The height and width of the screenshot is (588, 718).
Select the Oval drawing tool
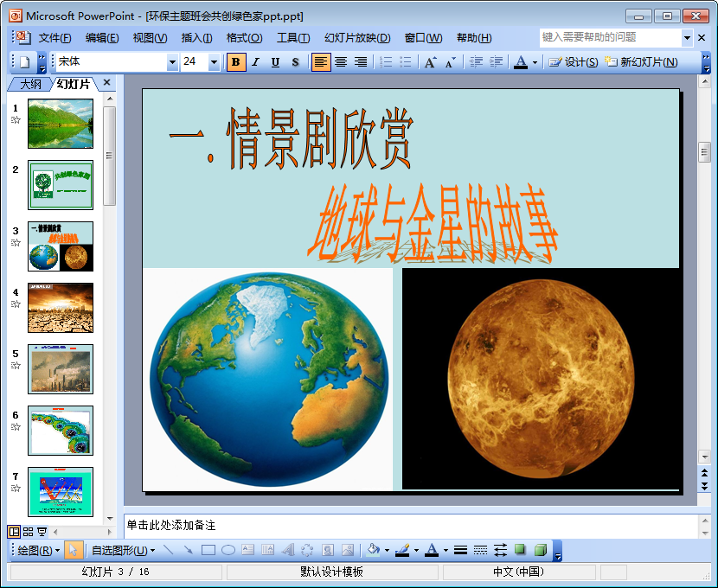click(228, 551)
